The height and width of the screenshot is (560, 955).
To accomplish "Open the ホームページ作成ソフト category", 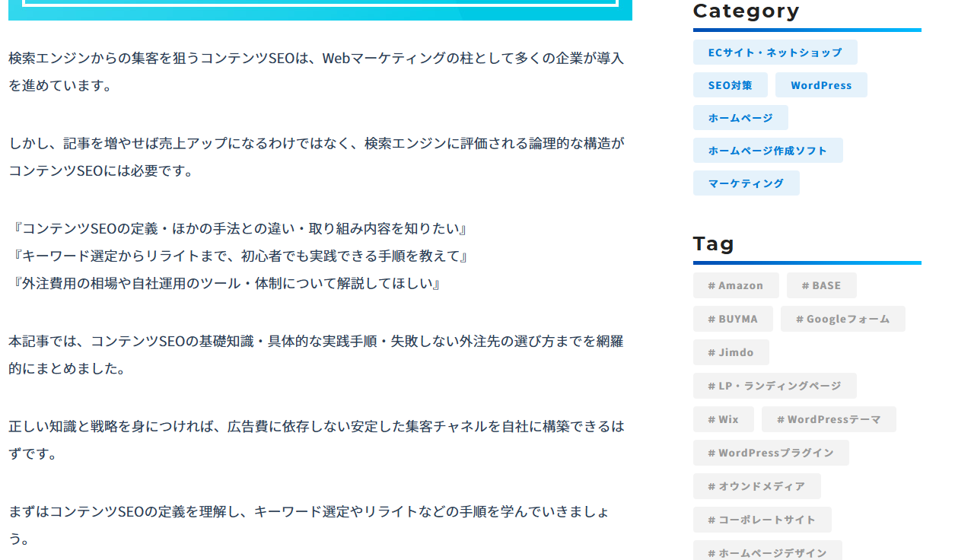I will pyautogui.click(x=767, y=151).
